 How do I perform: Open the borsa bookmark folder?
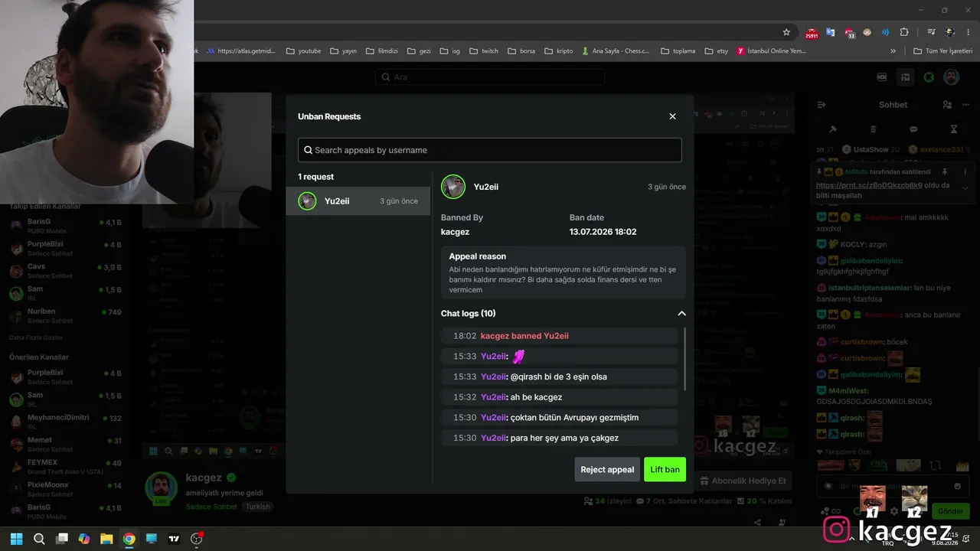coord(521,51)
